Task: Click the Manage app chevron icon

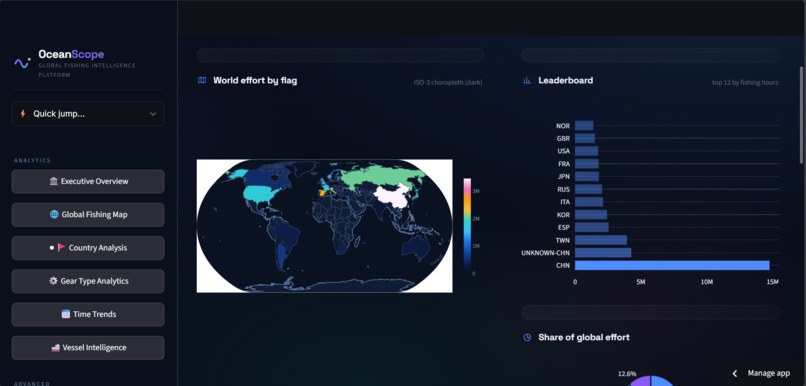Action: [x=735, y=374]
